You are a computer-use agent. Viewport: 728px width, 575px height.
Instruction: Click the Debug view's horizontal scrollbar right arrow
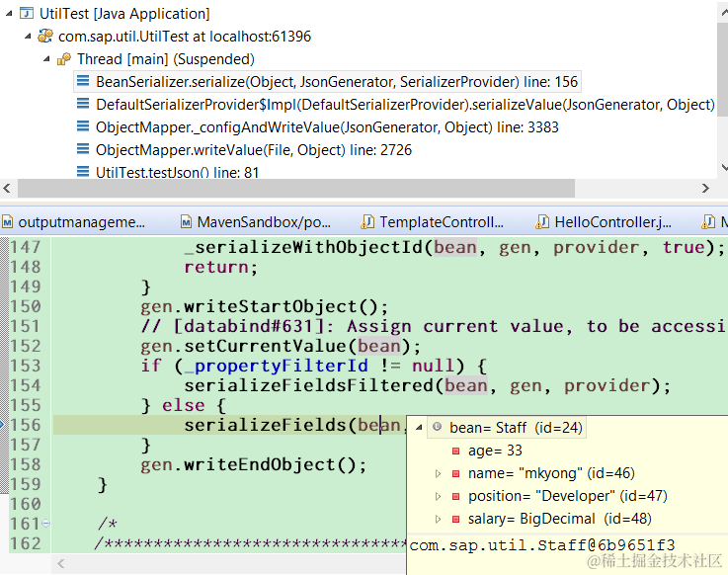705,188
